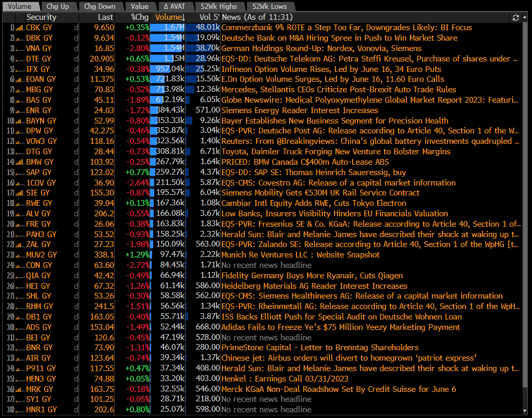The image size is (532, 418).
Task: Open Mercedes, Stellantis CEOs Brexit headline
Action: point(339,90)
